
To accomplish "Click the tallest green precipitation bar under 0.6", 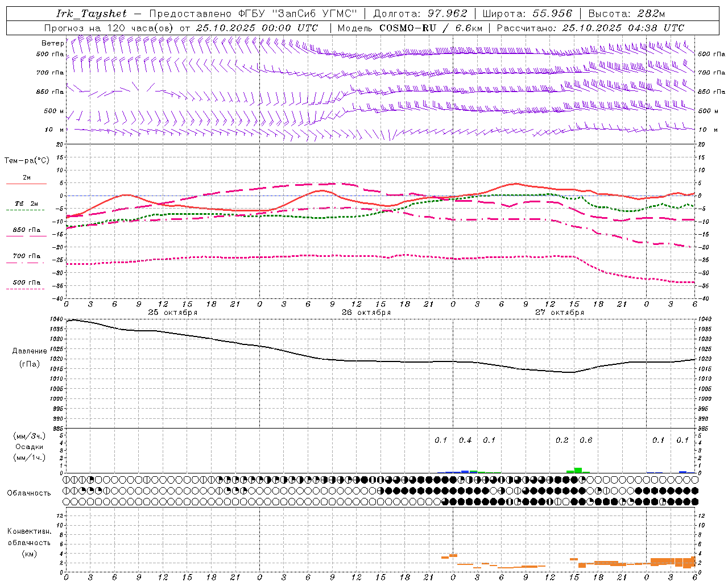I will (x=578, y=470).
